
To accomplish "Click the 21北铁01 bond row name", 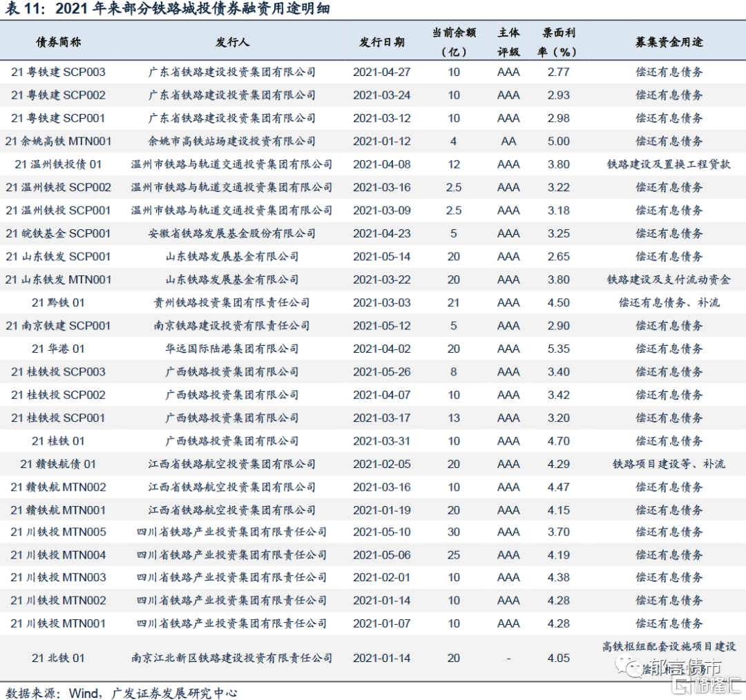I will click(x=58, y=658).
